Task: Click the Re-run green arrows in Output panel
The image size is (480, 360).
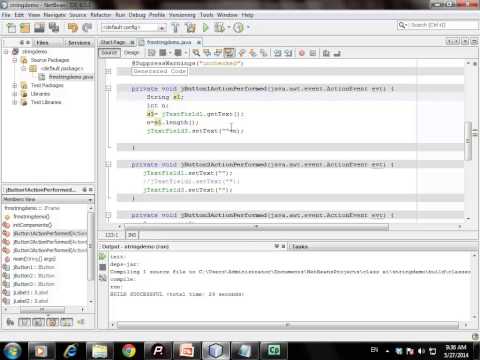Action: [102, 257]
